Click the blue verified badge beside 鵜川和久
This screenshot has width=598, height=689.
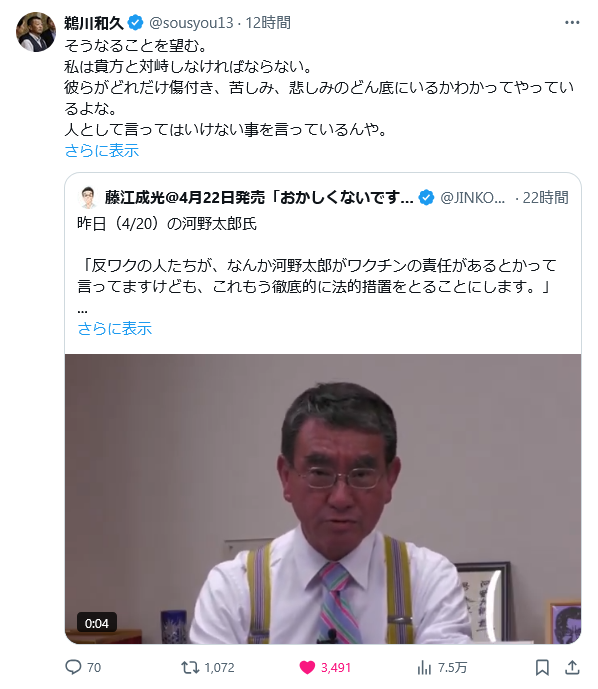(135, 22)
